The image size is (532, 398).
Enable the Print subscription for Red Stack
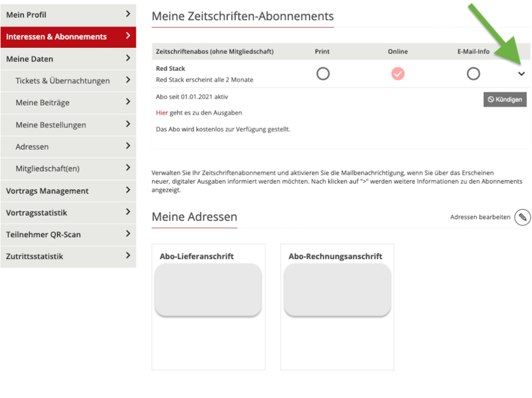point(323,73)
